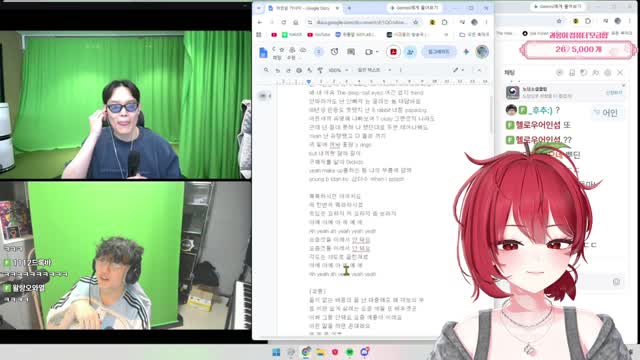Click the blue share button in Docs
This screenshot has width=640, height=360.
439,52
